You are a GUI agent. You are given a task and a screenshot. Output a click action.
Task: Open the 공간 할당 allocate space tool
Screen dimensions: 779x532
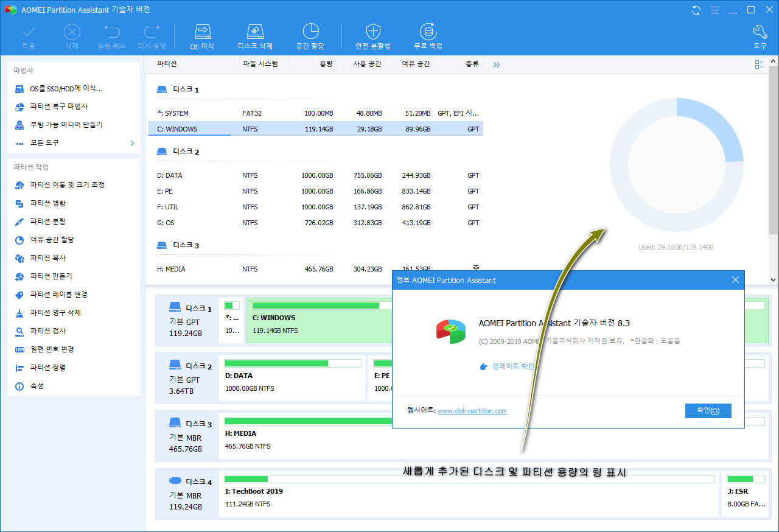click(310, 37)
